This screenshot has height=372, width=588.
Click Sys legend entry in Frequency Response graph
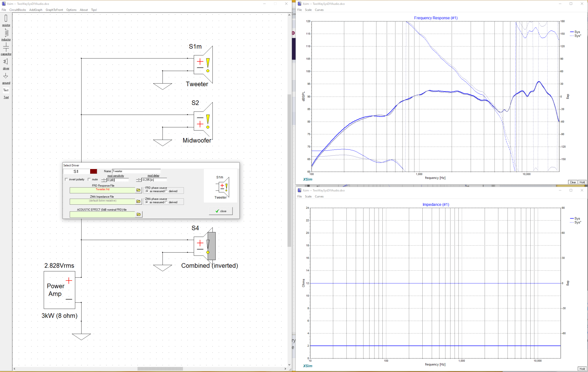[x=575, y=32]
